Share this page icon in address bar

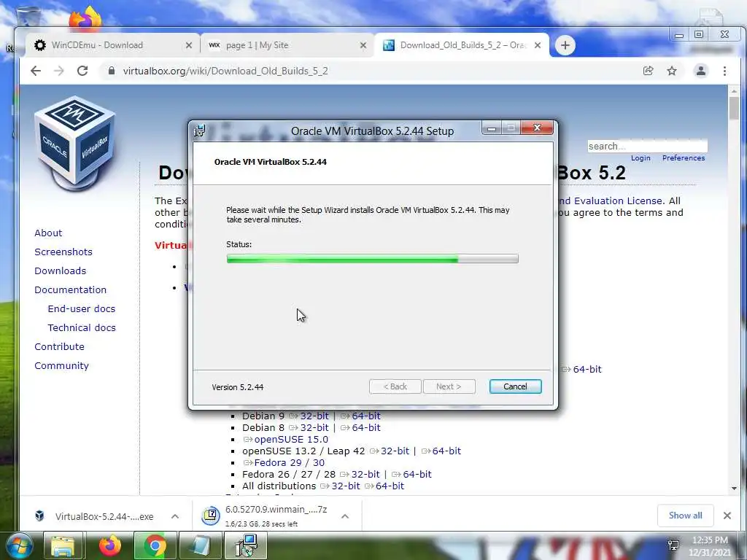[648, 71]
